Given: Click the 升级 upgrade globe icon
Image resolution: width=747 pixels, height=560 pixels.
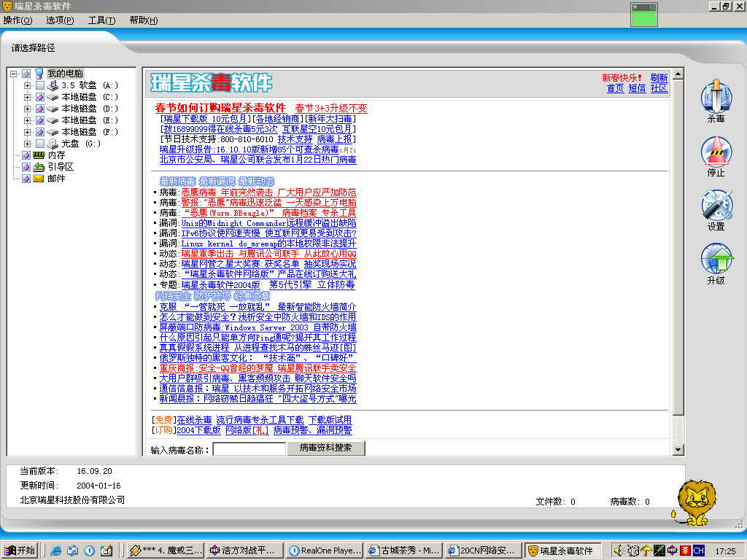Looking at the screenshot, I should tap(716, 259).
